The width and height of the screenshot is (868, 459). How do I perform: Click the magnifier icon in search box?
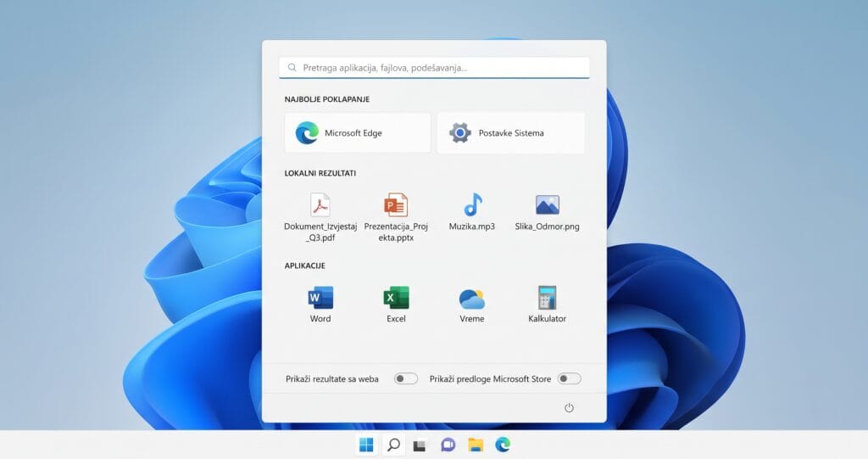292,68
